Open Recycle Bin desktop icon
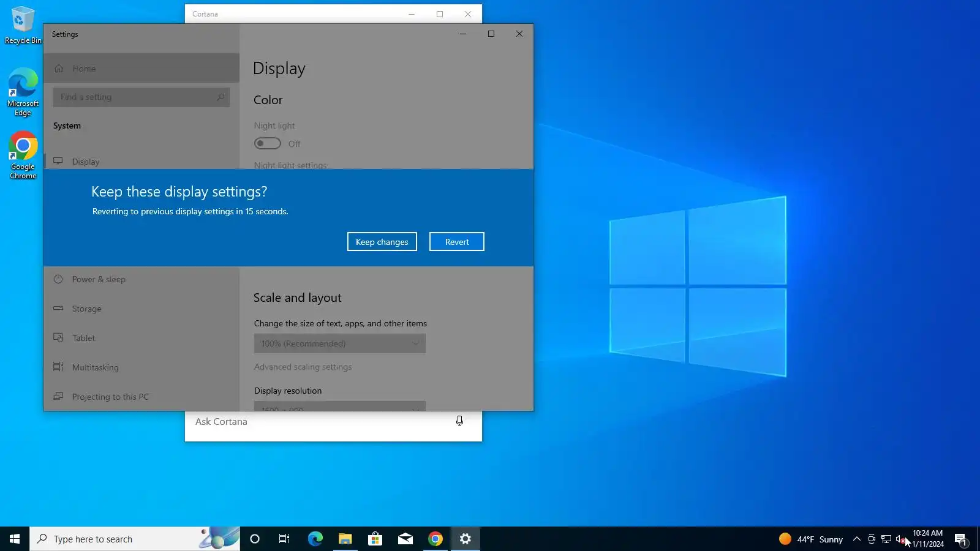The width and height of the screenshot is (980, 551). (x=23, y=26)
